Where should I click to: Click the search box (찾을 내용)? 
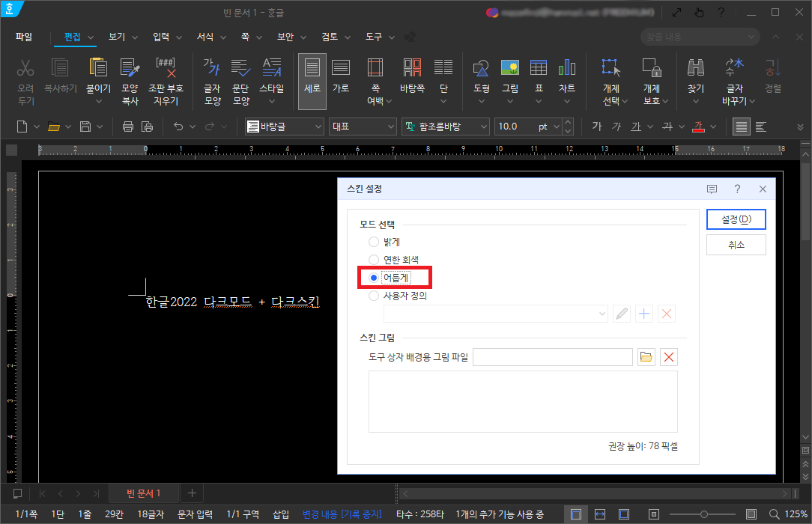[x=700, y=37]
